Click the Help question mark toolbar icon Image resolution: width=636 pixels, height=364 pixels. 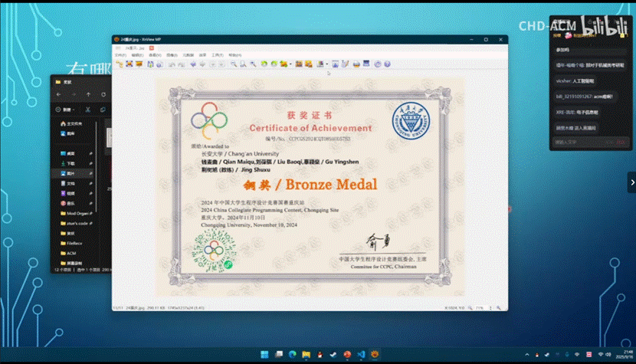387,64
